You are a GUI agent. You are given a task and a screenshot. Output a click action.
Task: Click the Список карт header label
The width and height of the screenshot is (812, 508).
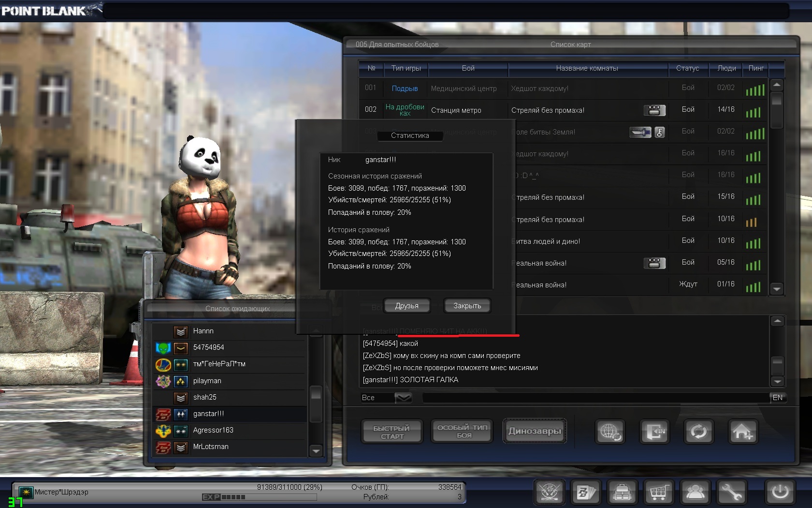(570, 45)
